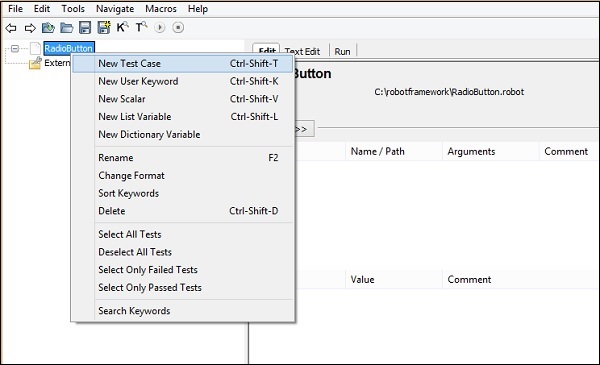Choose Select Only Passed Tests
The height and width of the screenshot is (365, 600).
[x=183, y=287]
